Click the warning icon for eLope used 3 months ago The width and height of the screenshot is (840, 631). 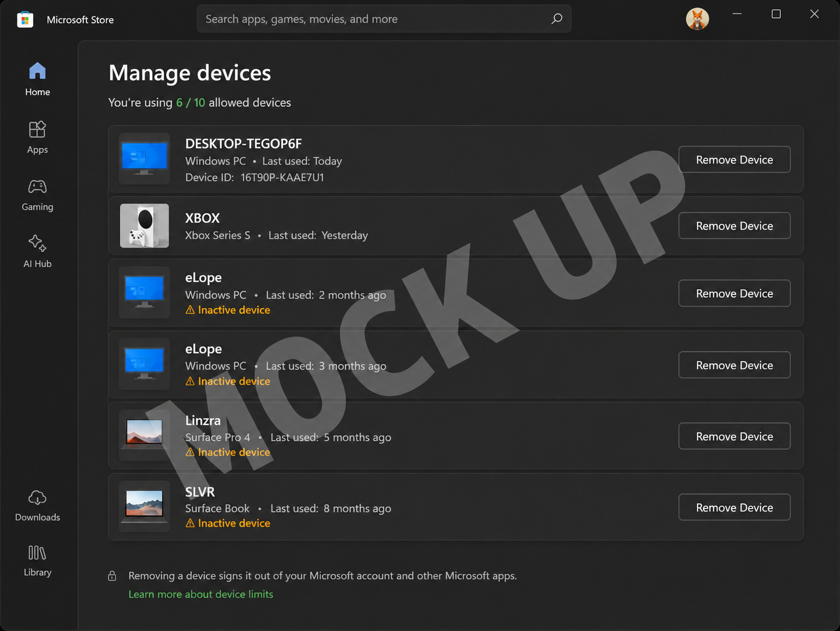pyautogui.click(x=190, y=381)
